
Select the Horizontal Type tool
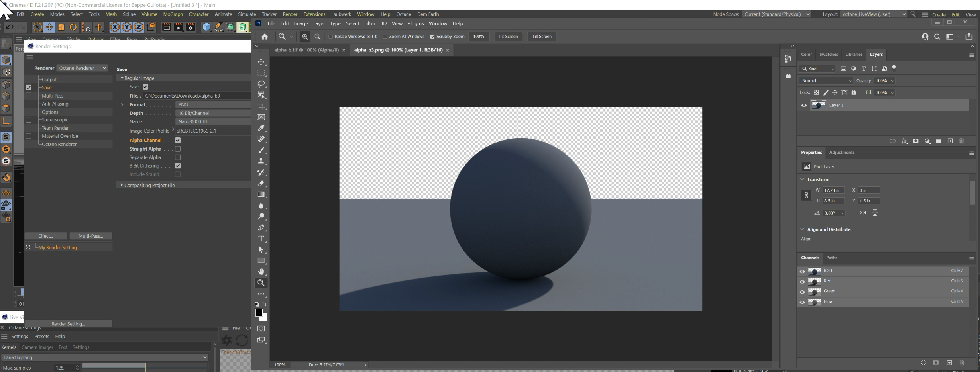pos(261,239)
